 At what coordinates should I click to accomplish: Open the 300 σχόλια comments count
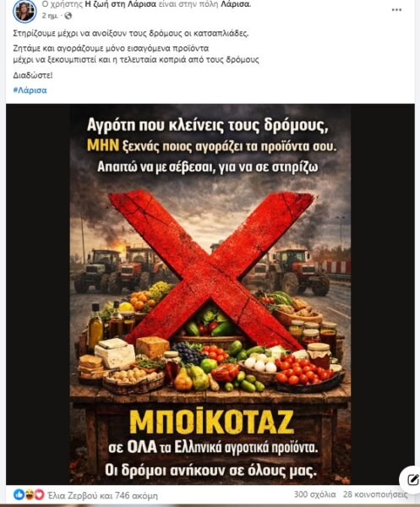[314, 494]
